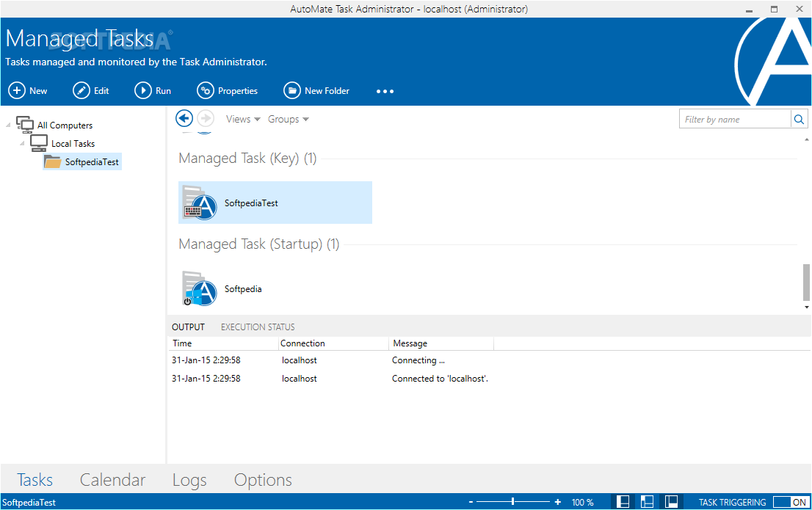Select the Local Tasks computer icon
The height and width of the screenshot is (510, 812).
click(x=39, y=143)
